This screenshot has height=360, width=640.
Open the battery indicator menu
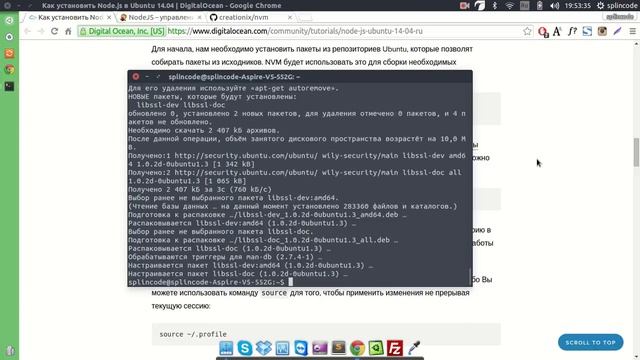[540, 6]
